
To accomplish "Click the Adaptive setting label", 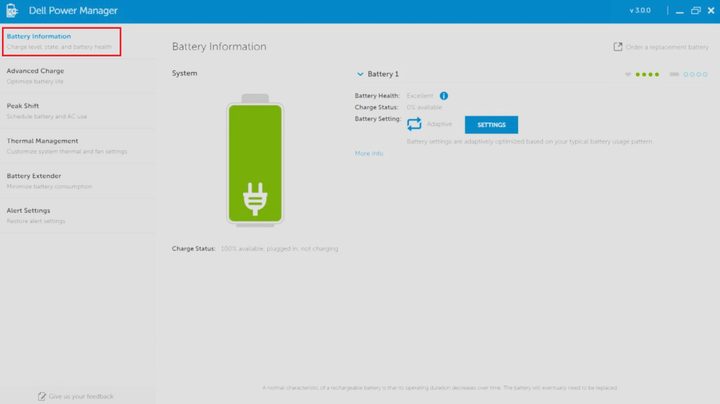I will coord(439,124).
